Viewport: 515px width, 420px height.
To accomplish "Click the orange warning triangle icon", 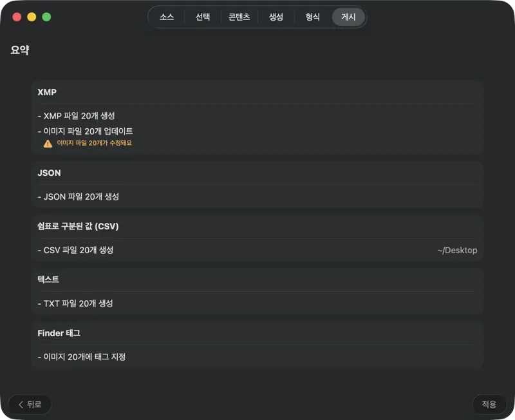I will pyautogui.click(x=48, y=144).
